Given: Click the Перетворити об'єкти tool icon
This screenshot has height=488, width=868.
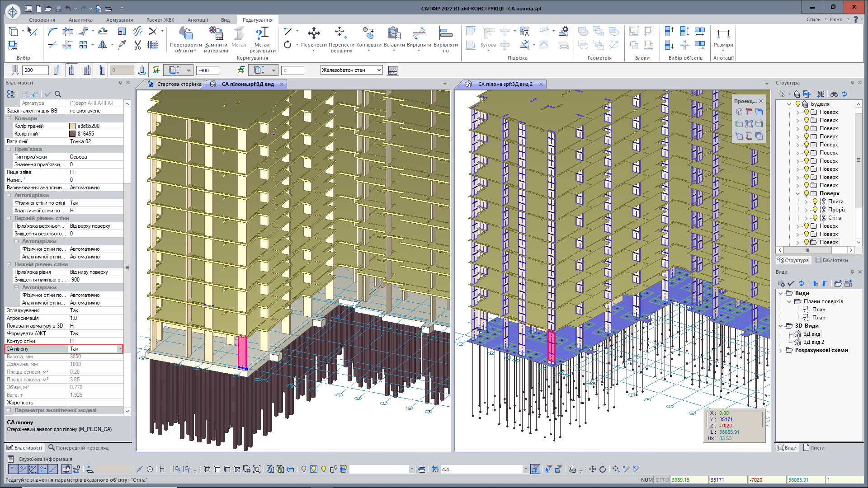Looking at the screenshot, I should (185, 33).
